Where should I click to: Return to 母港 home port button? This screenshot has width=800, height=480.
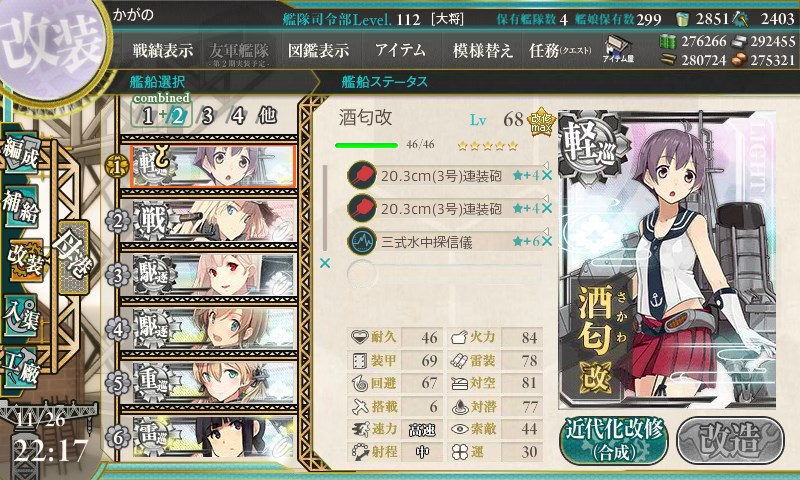coord(73,258)
